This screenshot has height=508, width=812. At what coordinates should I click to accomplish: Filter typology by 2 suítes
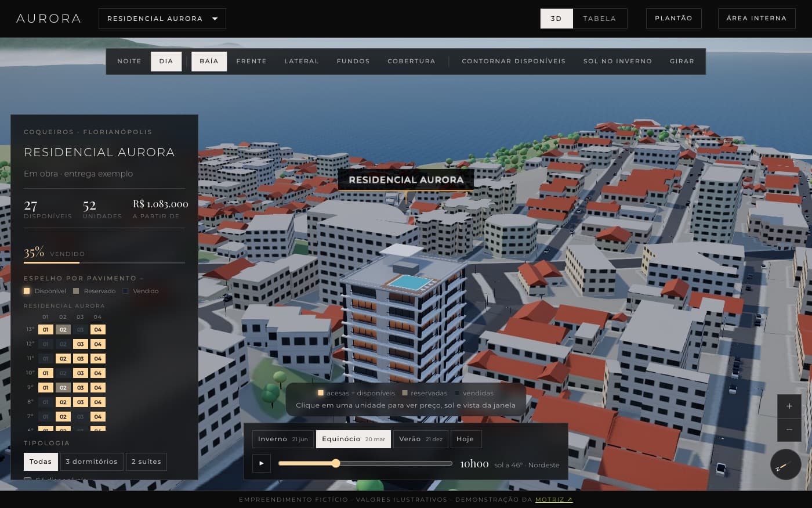(x=146, y=462)
